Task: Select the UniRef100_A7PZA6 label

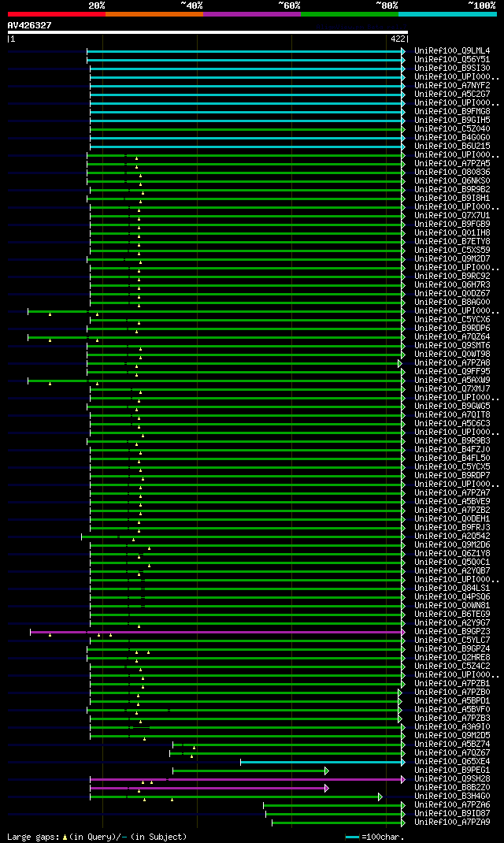Action: [452, 805]
